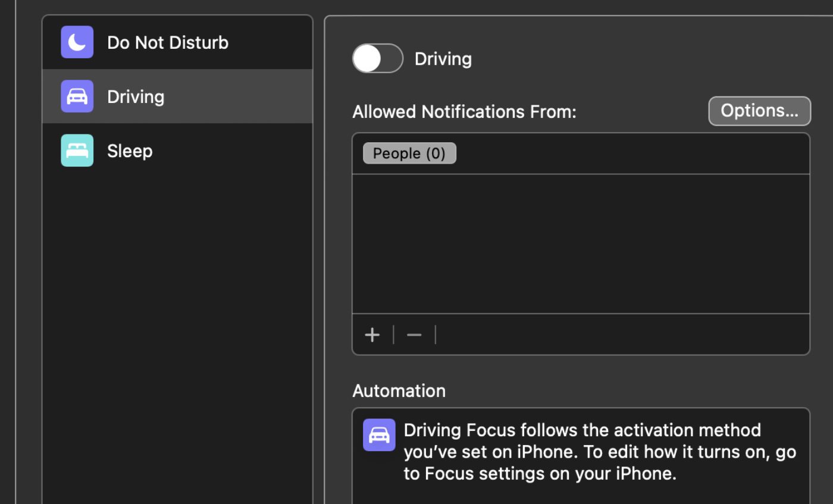The image size is (833, 504).
Task: Add a person with the plus button
Action: click(x=372, y=335)
